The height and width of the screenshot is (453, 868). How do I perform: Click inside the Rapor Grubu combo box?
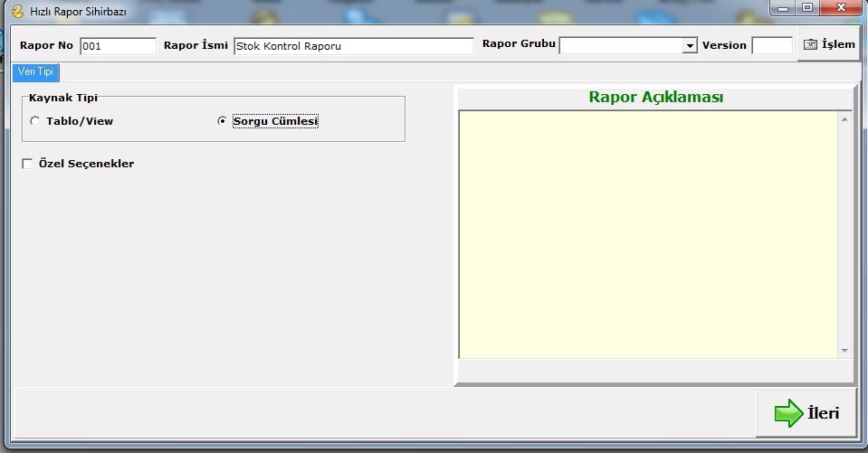(621, 46)
